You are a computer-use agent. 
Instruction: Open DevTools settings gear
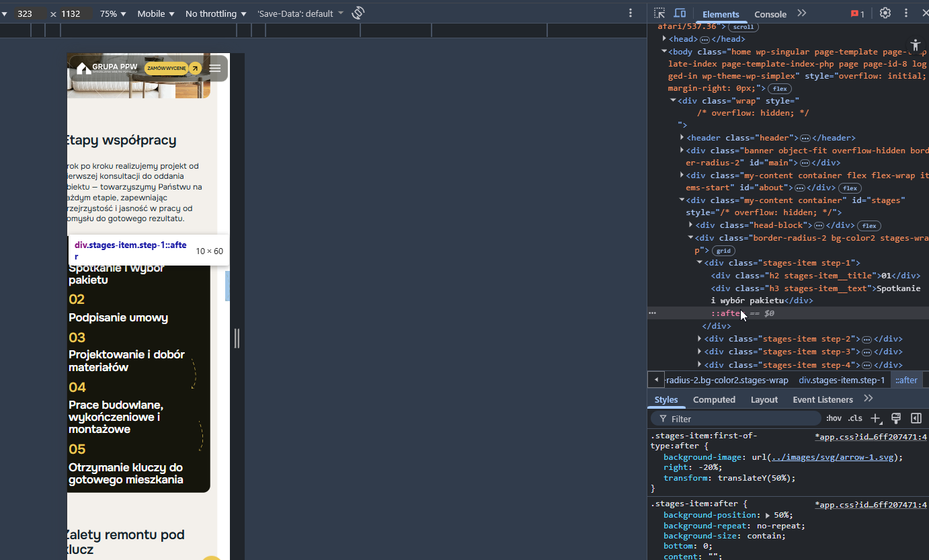click(885, 13)
